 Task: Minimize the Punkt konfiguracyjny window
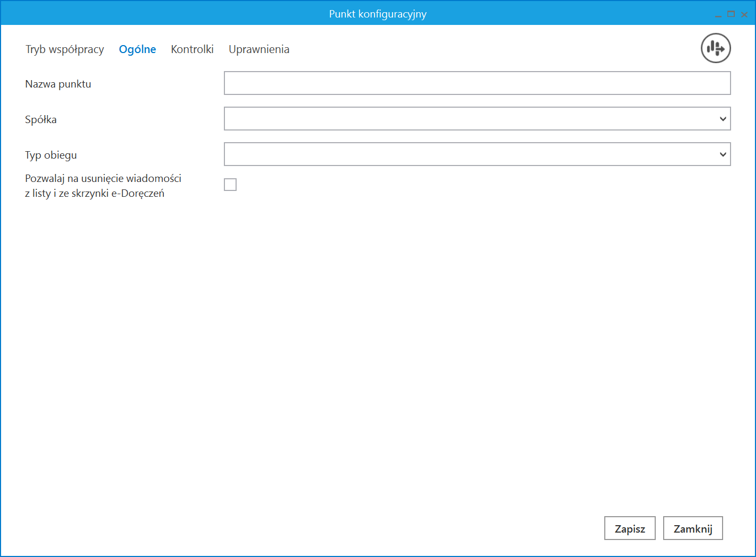click(718, 15)
